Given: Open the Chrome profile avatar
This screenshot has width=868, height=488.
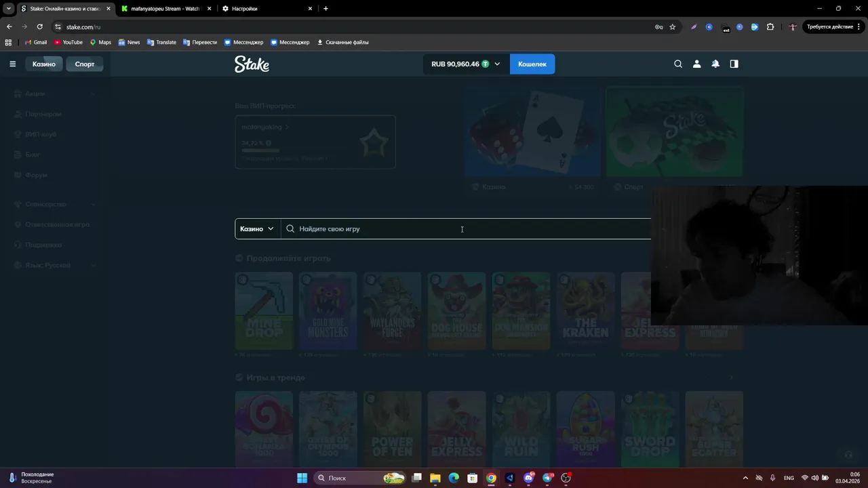Looking at the screenshot, I should pos(792,27).
